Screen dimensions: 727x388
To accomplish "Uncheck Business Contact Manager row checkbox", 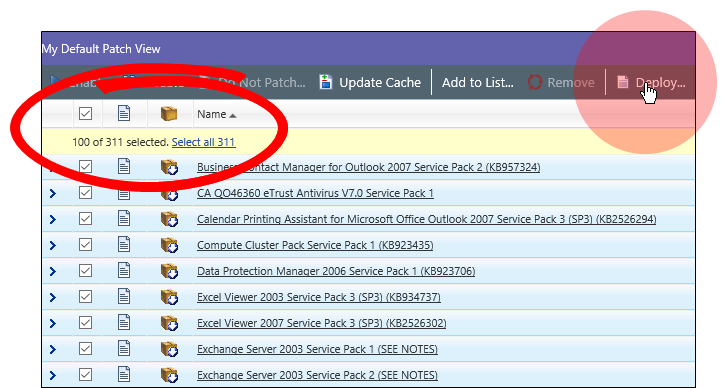I will (x=85, y=166).
